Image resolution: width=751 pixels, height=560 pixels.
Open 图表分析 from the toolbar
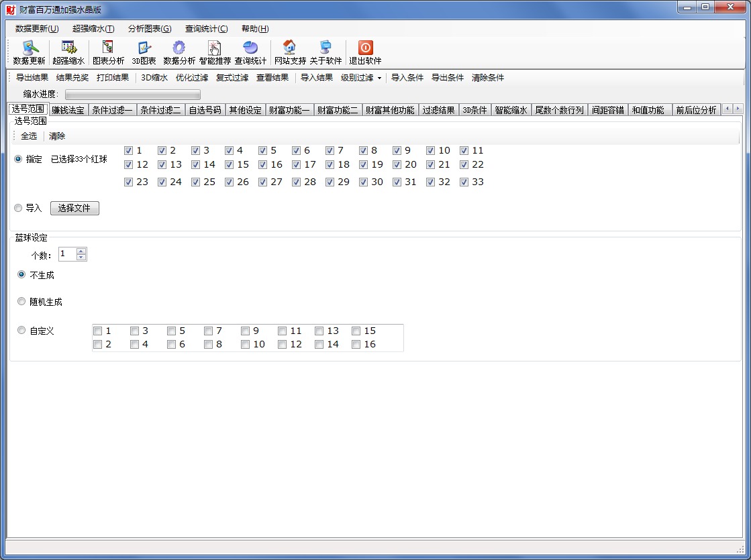coord(108,48)
